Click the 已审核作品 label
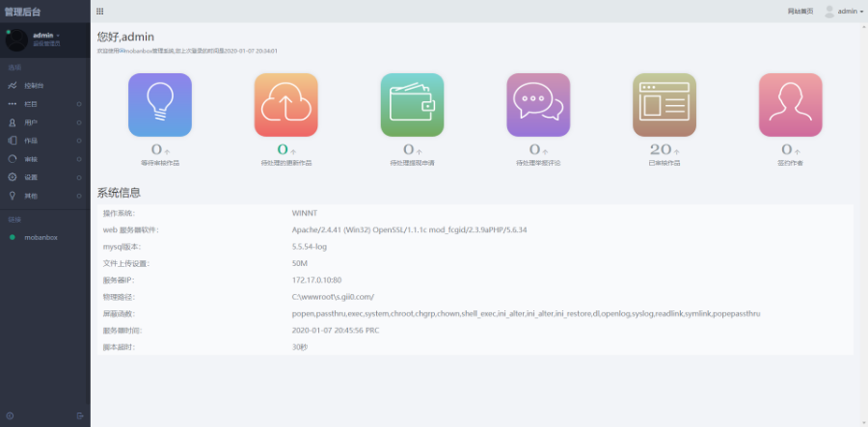This screenshot has height=427, width=868. (665, 163)
